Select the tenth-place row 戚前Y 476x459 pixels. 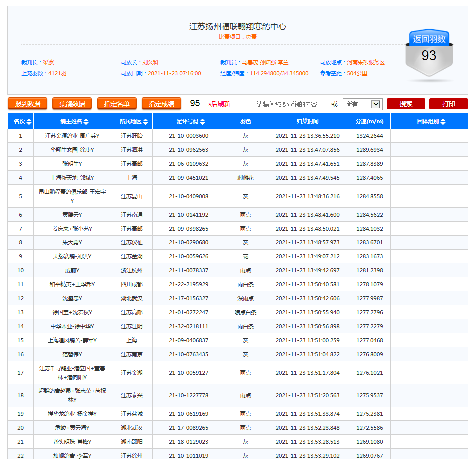[72, 270]
